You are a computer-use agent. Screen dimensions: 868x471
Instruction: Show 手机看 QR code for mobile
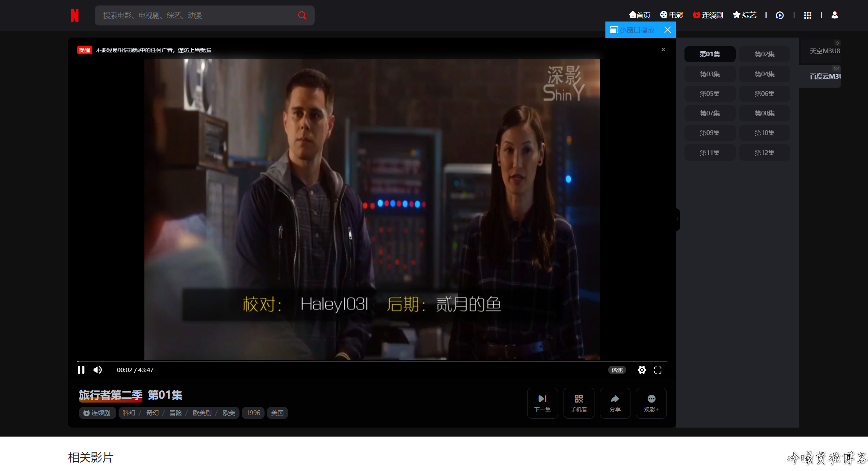coord(579,403)
